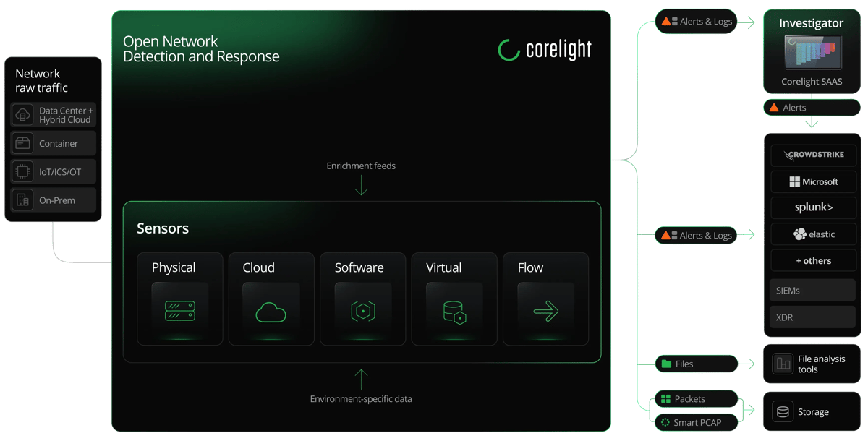The height and width of the screenshot is (441, 868).
Task: Click the SIEMs box
Action: 813,291
